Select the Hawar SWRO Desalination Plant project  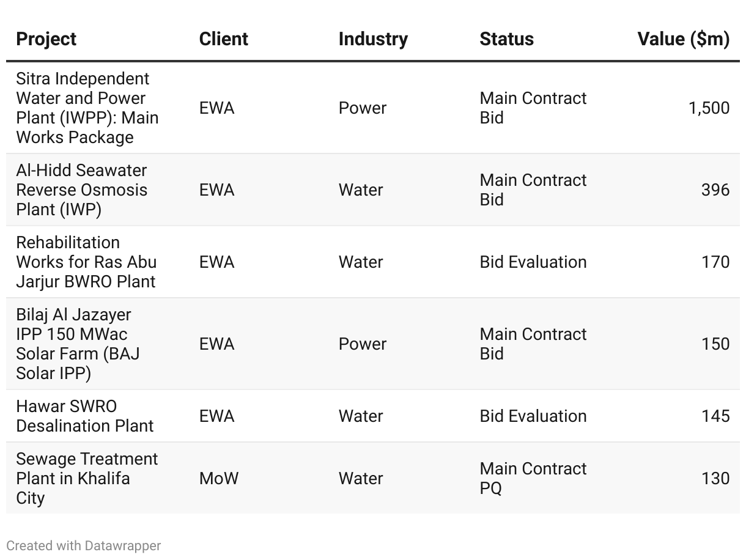[85, 416]
